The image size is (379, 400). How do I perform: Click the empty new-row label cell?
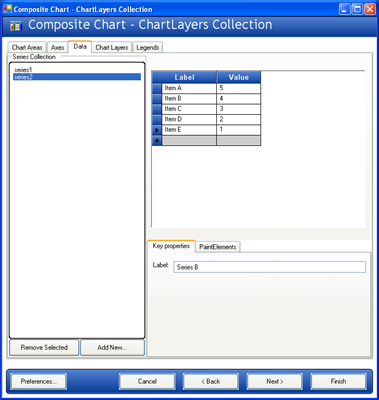pos(189,140)
